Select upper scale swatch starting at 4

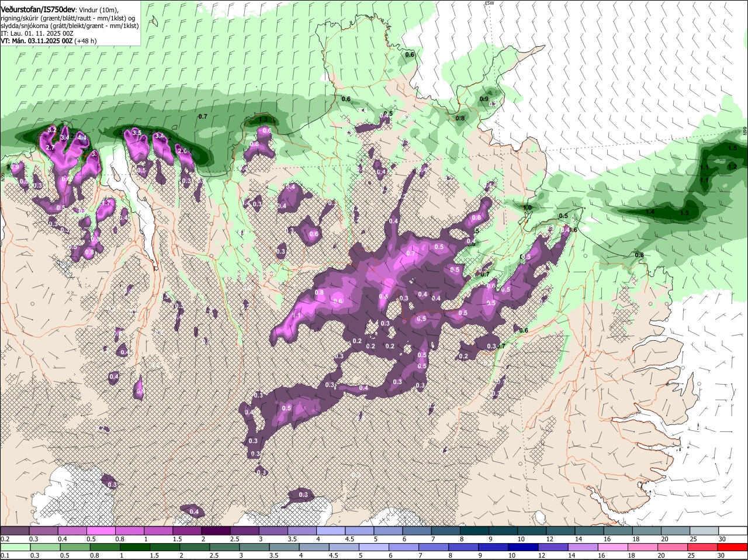[x=331, y=530]
